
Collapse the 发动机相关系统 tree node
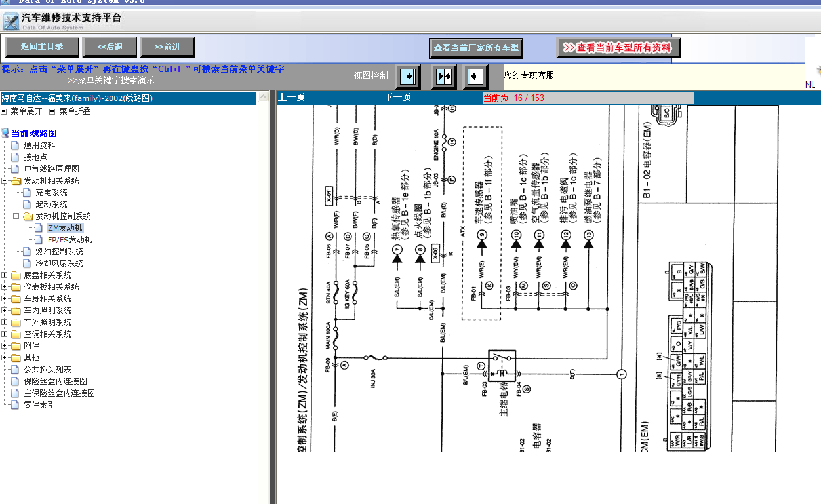point(5,181)
